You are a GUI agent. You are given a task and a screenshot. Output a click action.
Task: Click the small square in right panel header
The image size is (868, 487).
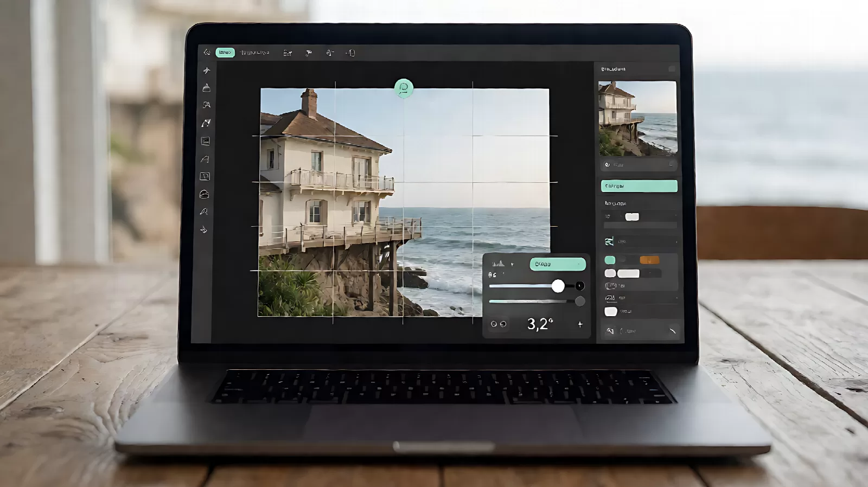pyautogui.click(x=672, y=69)
